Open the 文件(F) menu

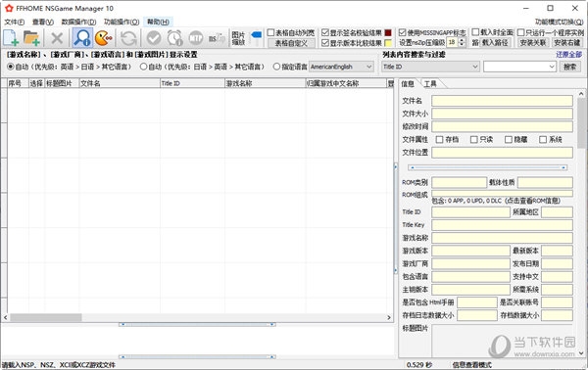click(x=15, y=23)
